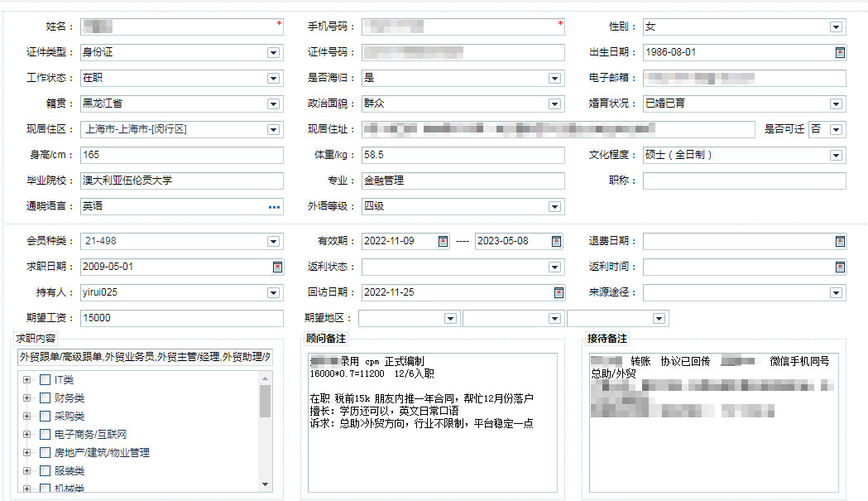868x501 pixels.
Task: Open the 是否可迁 dropdown
Action: click(x=836, y=130)
